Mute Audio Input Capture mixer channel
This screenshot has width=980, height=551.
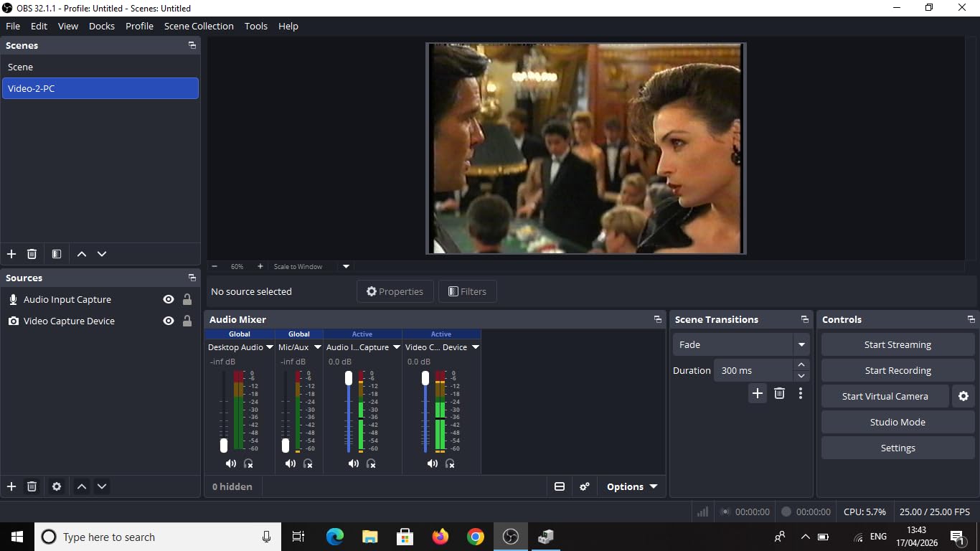tap(353, 463)
